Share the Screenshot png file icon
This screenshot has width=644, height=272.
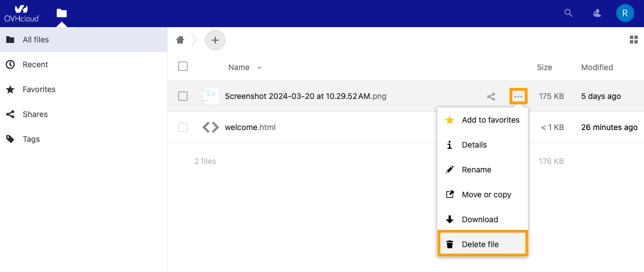click(x=491, y=97)
